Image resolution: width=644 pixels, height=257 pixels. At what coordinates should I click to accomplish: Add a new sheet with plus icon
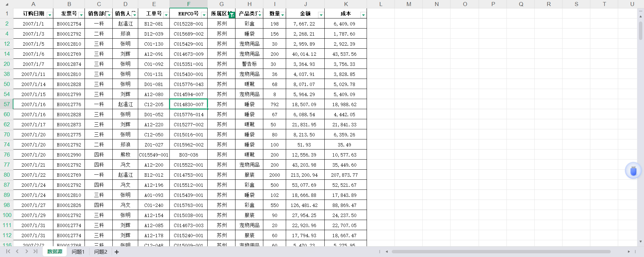point(117,252)
